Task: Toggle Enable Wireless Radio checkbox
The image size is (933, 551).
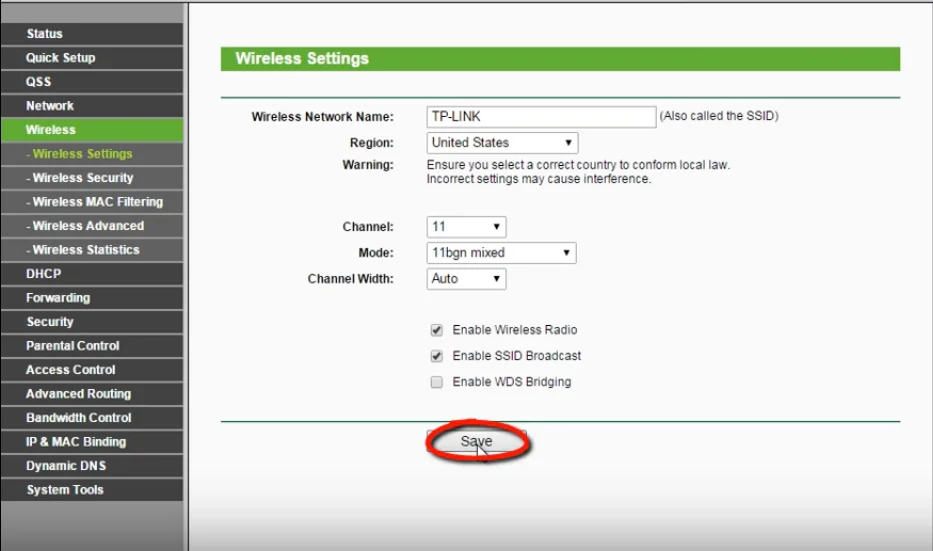Action: tap(436, 330)
